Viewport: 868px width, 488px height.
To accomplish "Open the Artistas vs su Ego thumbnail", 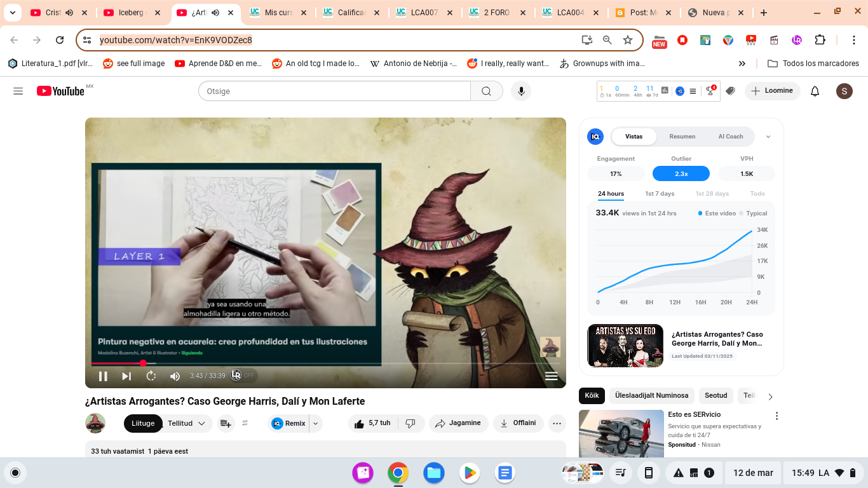I will tap(625, 346).
